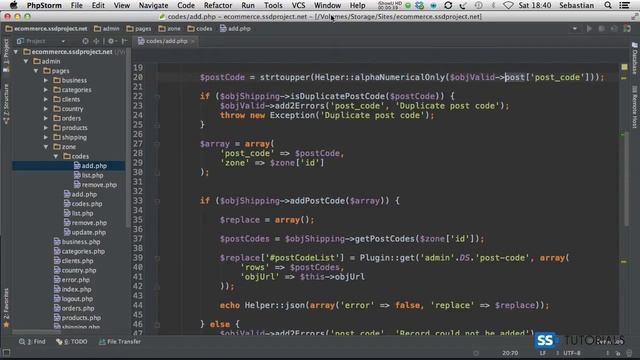Expand the categories folder
This screenshot has height=360, width=640.
coord(46,90)
